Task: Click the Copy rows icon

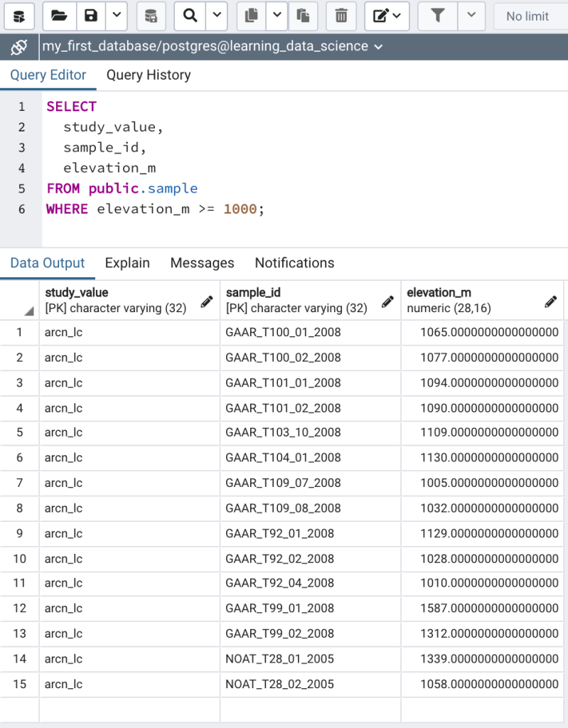Action: [250, 16]
